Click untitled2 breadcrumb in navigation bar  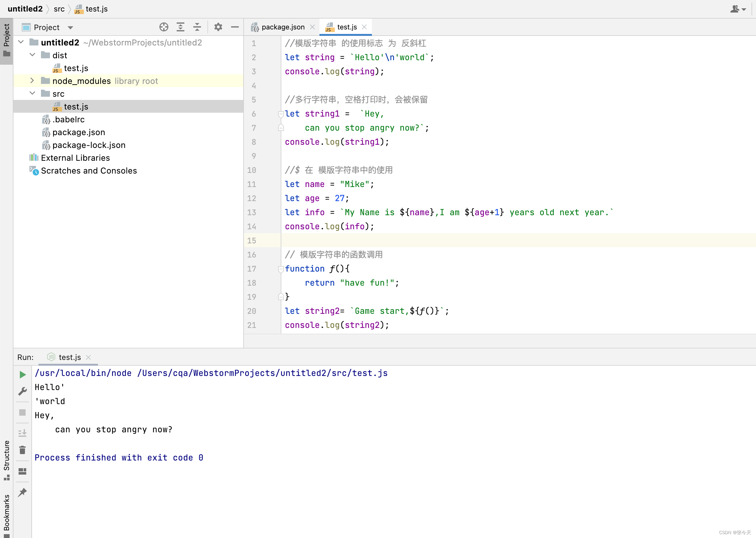click(x=25, y=9)
